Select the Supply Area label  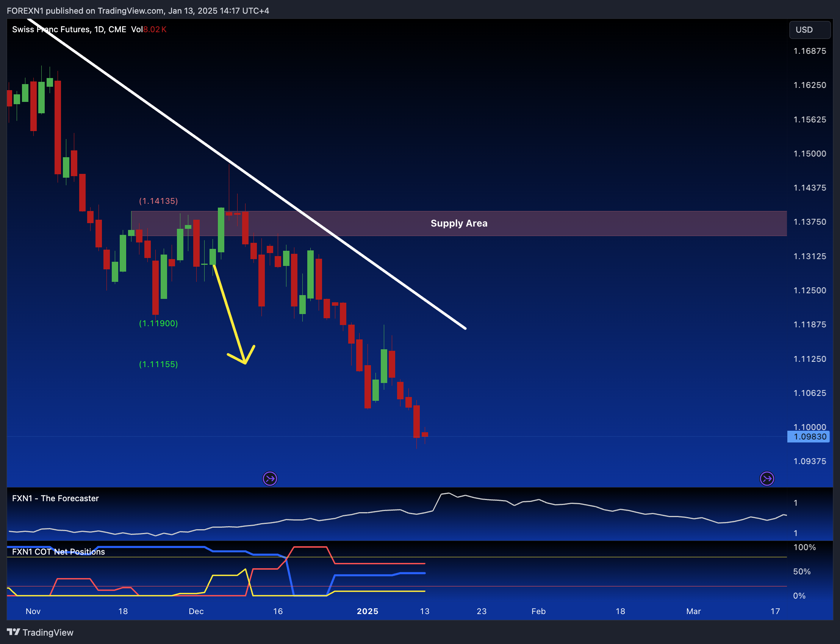459,223
